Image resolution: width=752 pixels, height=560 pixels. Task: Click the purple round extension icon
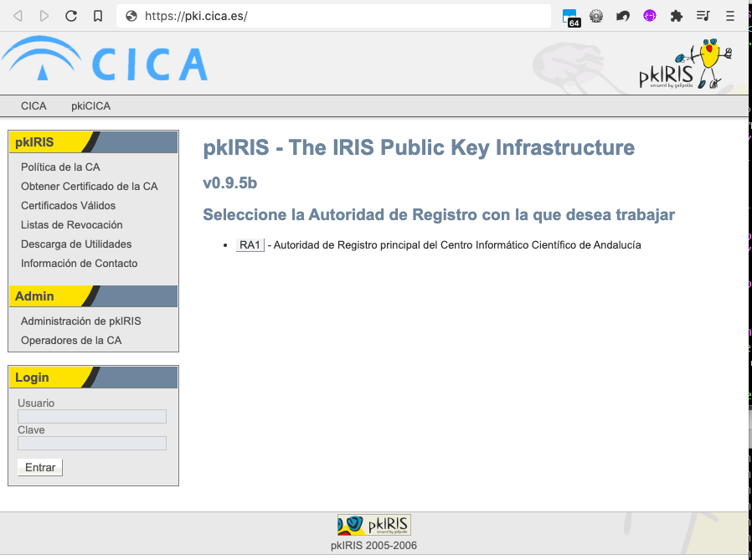pyautogui.click(x=649, y=16)
